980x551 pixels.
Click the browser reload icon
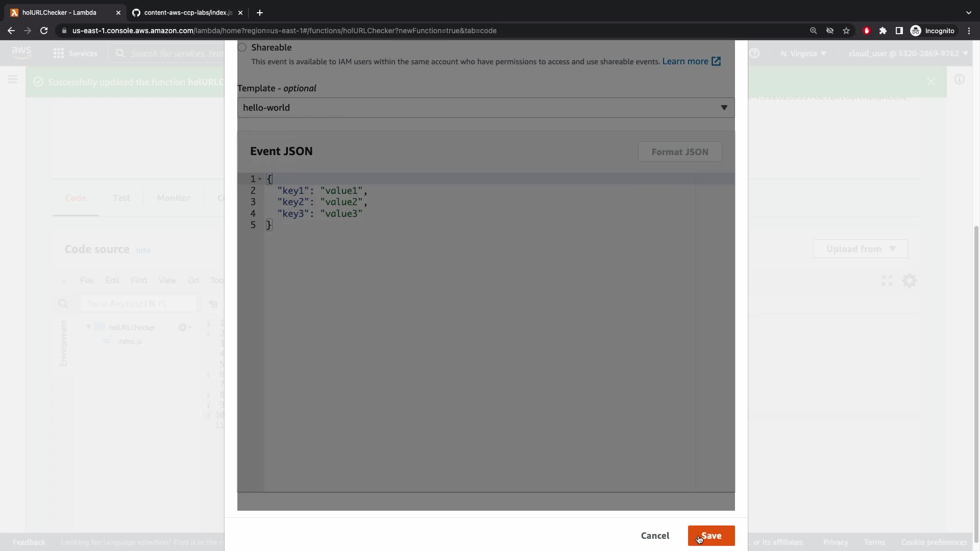point(44,31)
